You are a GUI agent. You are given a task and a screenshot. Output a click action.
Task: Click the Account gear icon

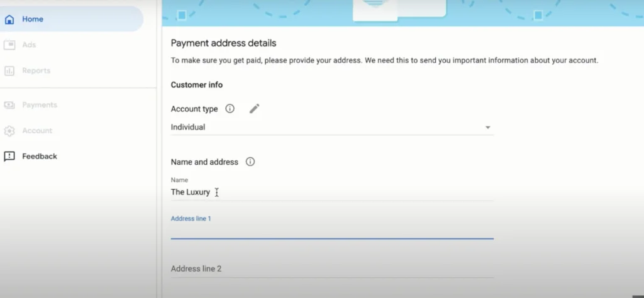(x=9, y=131)
